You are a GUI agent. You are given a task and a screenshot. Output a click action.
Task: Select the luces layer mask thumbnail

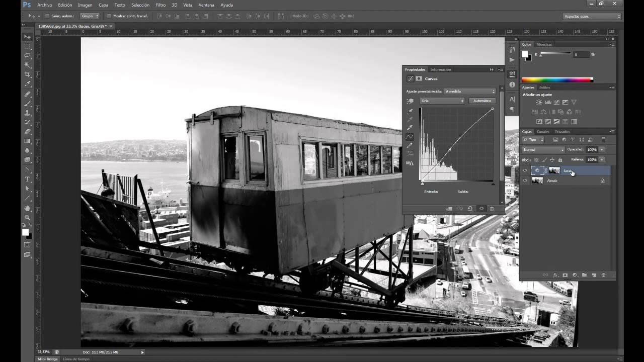[554, 170]
